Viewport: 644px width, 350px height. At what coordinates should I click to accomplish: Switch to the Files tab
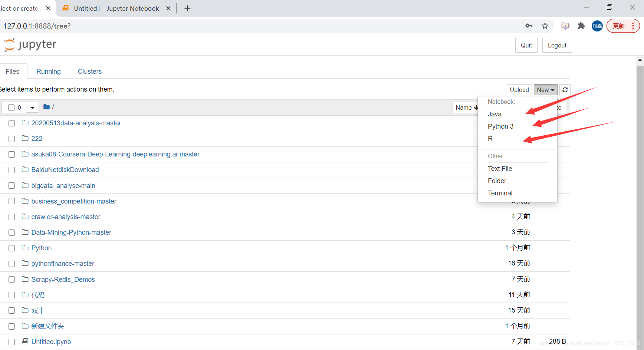point(13,71)
